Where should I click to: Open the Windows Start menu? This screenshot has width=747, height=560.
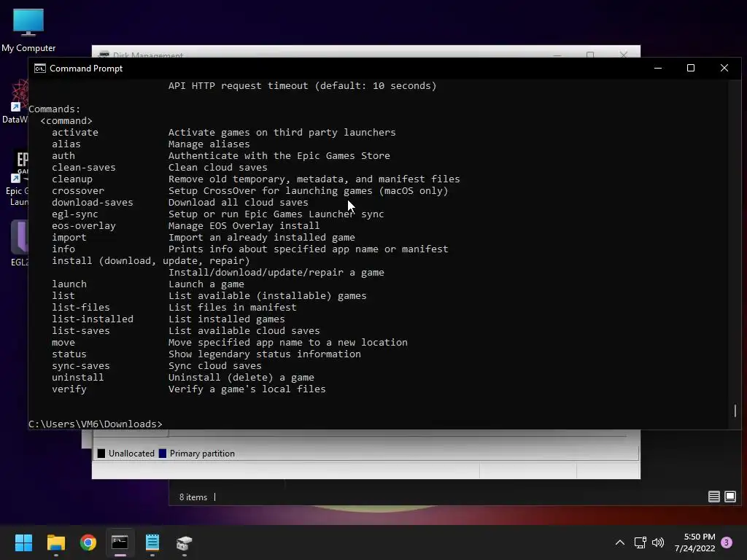(23, 542)
